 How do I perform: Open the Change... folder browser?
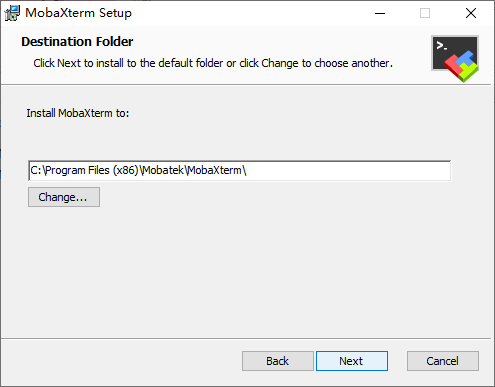tap(64, 197)
